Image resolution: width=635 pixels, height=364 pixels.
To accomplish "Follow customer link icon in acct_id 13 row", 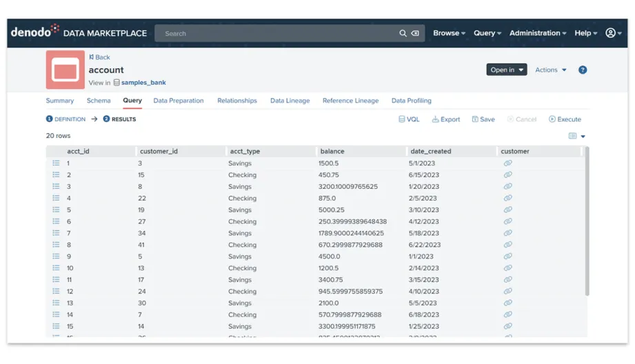I will (508, 303).
